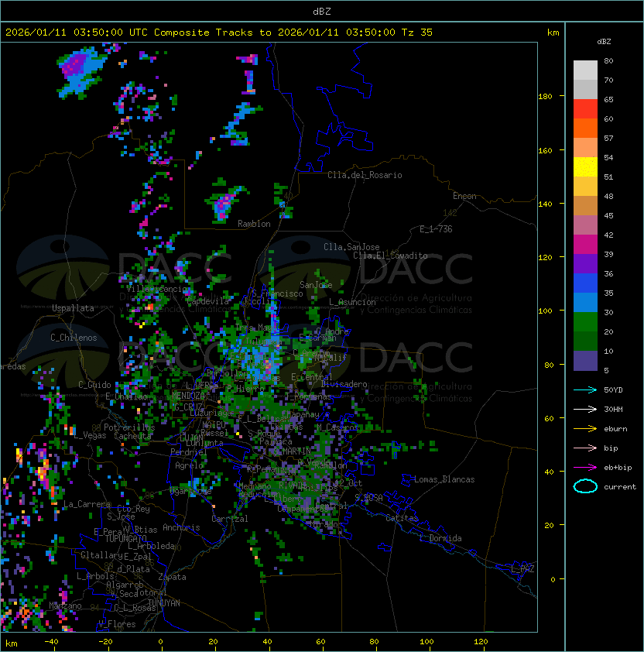Click the 'L_Dormida' map label
The height and width of the screenshot is (652, 644).
440,538
